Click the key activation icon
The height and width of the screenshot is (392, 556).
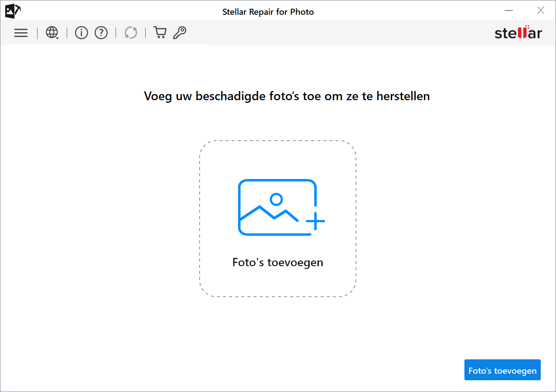180,33
